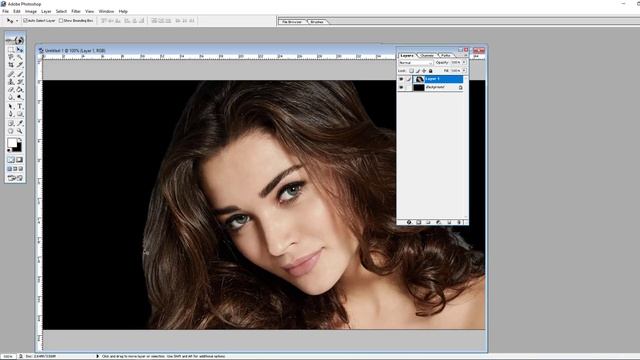Select the Shape tool
The image size is (640, 360).
point(20,114)
